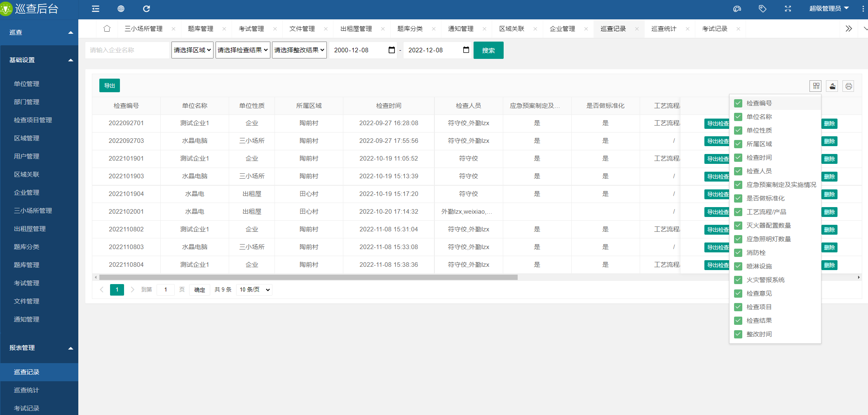Click the export/save icon above the table
Viewport: 868px width, 415px height.
(x=832, y=86)
